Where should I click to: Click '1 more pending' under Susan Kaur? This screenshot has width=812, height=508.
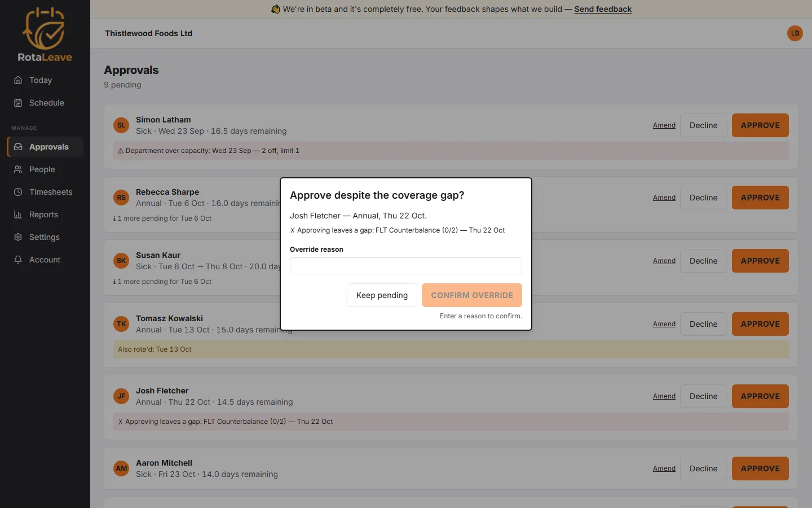point(162,282)
